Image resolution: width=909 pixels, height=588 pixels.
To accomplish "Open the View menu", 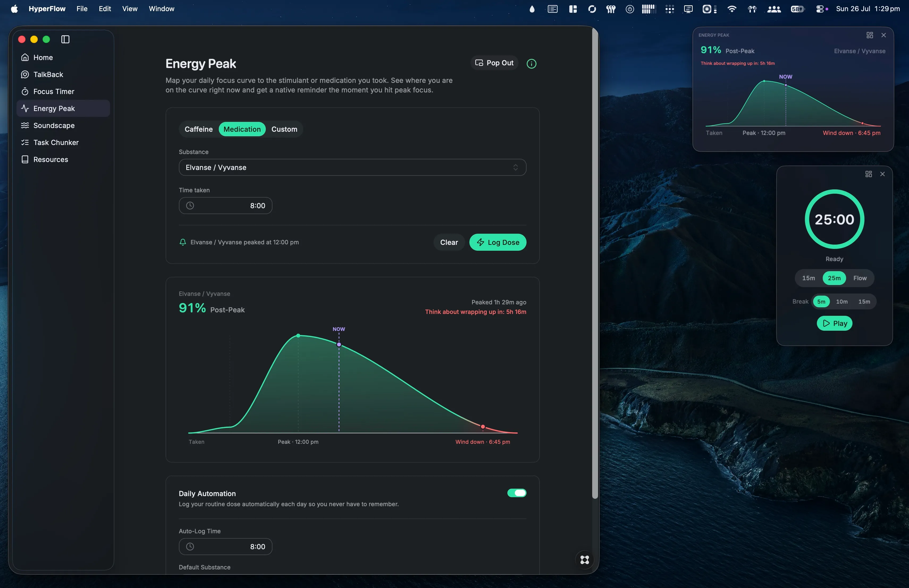I will tap(129, 9).
